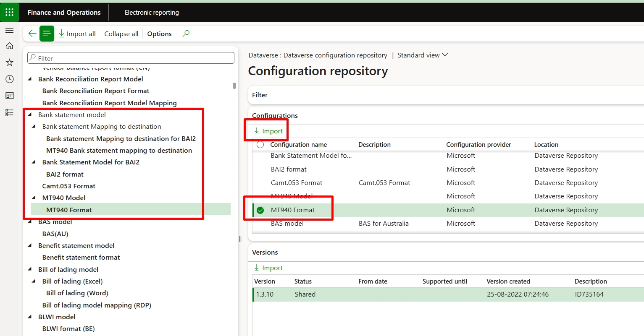Open the Standard view dropdown

tap(423, 55)
